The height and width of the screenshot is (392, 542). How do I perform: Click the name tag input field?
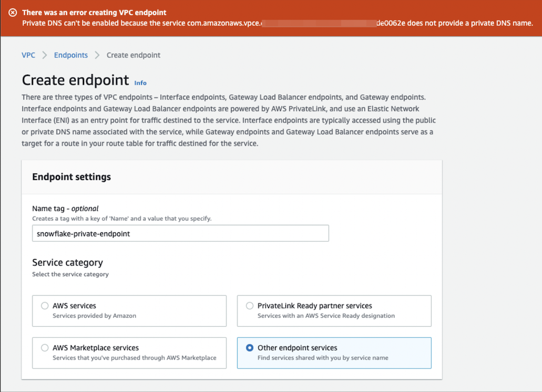(x=180, y=233)
